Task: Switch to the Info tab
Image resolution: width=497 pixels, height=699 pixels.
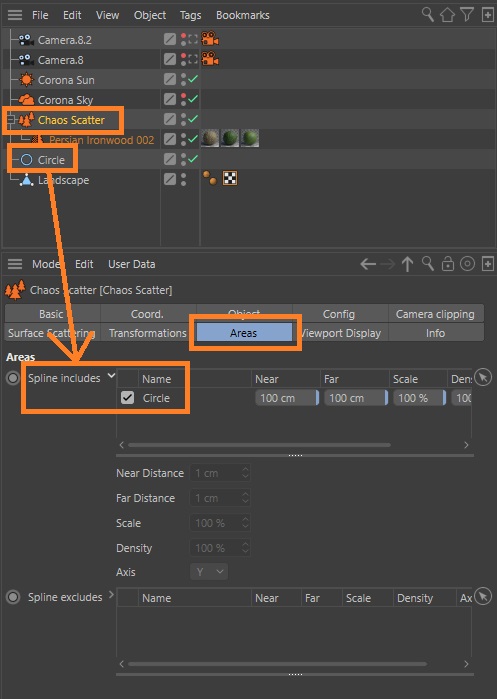Action: [435, 333]
